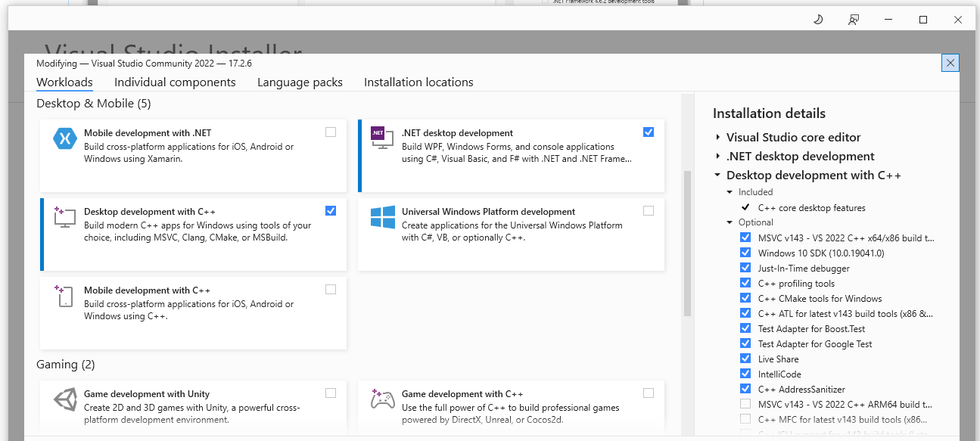Click the workloads list vertical scrollbar
The image size is (980, 441).
tap(688, 242)
